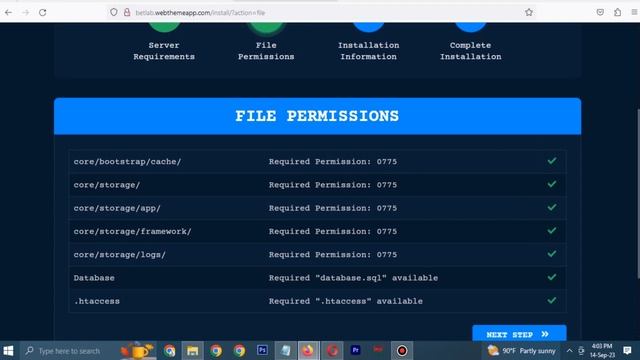This screenshot has height=360, width=640.
Task: Click the checkmark for core/storage/logs/
Action: click(x=552, y=254)
